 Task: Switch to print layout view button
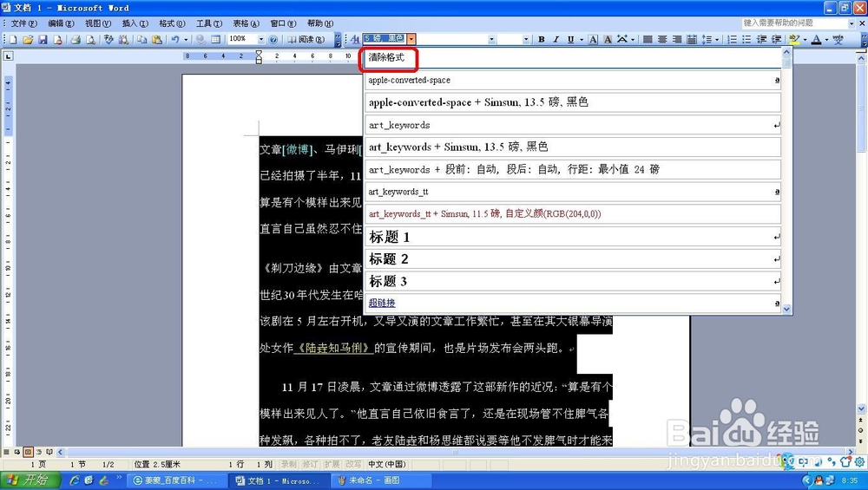coord(28,452)
